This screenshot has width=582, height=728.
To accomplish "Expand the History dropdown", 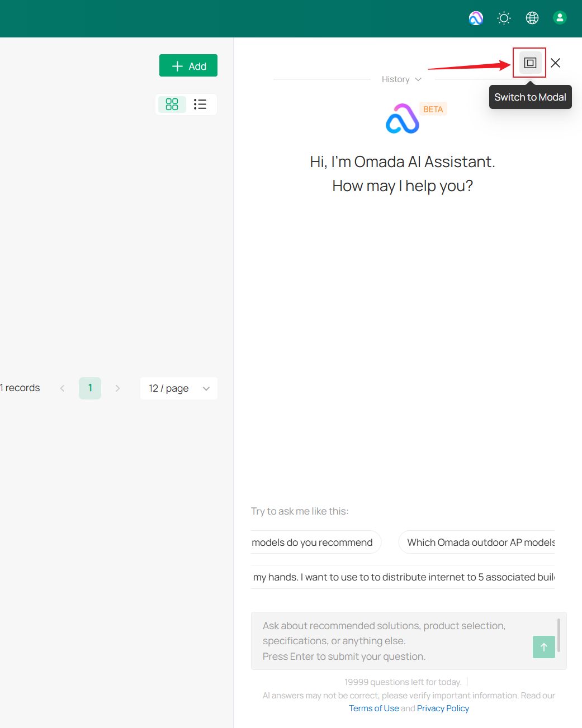I will [401, 79].
